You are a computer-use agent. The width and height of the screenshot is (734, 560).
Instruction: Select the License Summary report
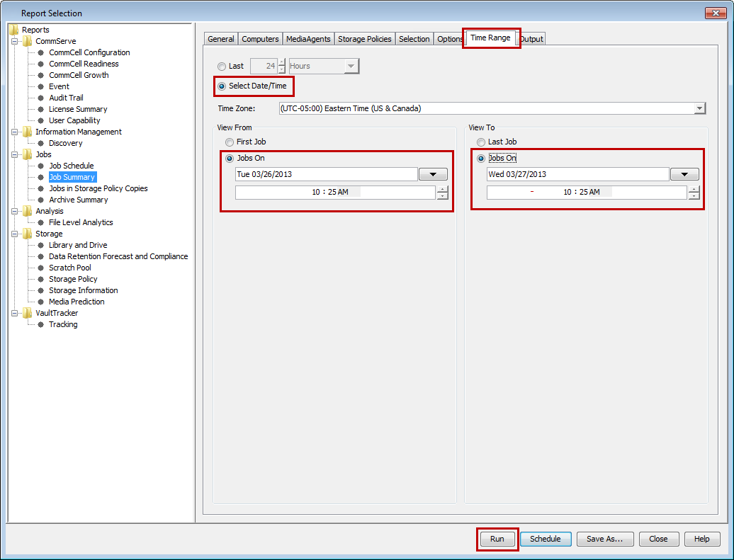point(78,110)
